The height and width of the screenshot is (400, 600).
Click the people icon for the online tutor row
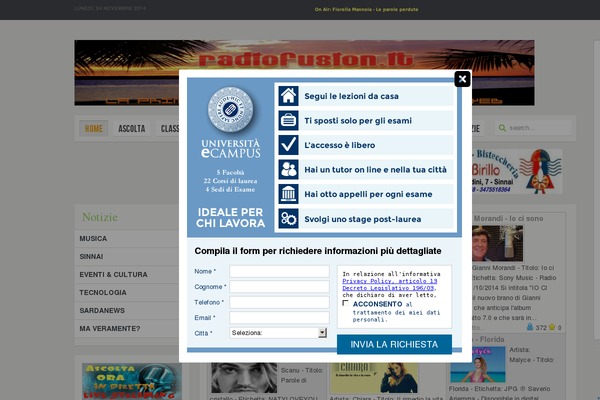[x=289, y=169]
